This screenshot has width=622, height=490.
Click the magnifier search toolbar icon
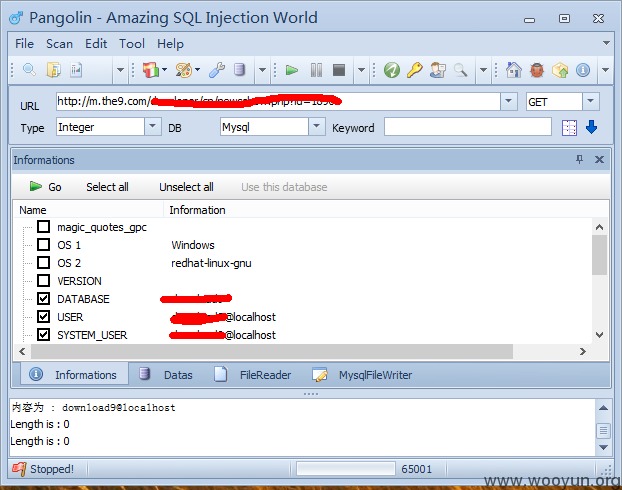[29, 70]
